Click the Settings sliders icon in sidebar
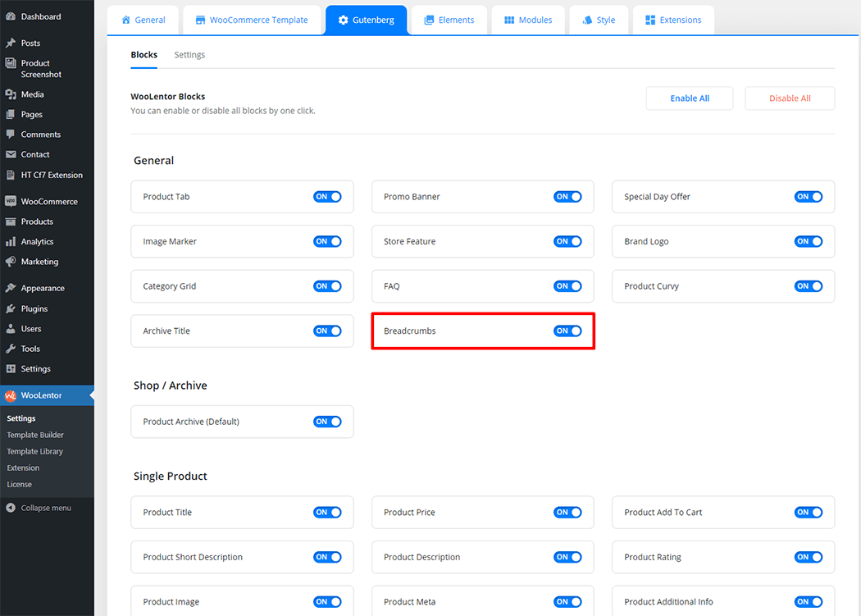The image size is (861, 616). coord(11,369)
